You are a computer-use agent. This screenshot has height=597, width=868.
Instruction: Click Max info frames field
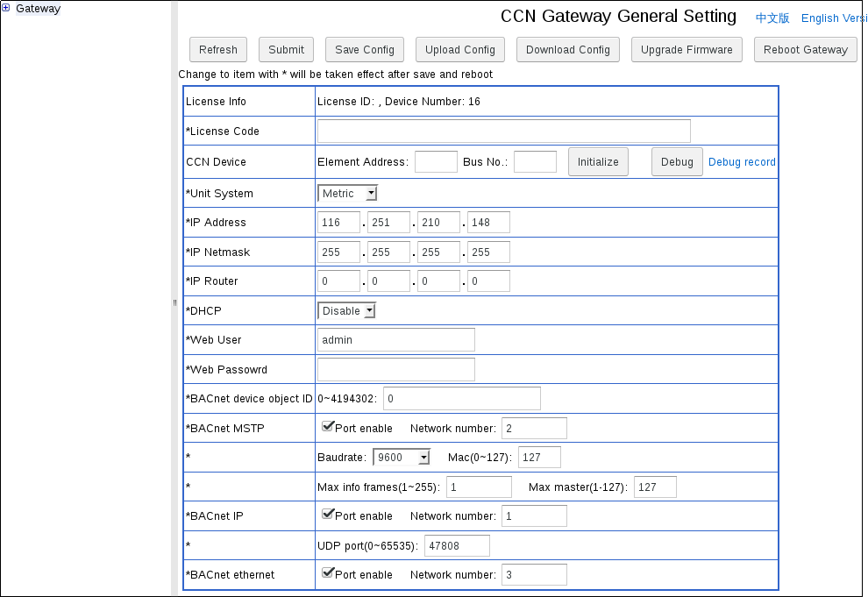click(479, 487)
